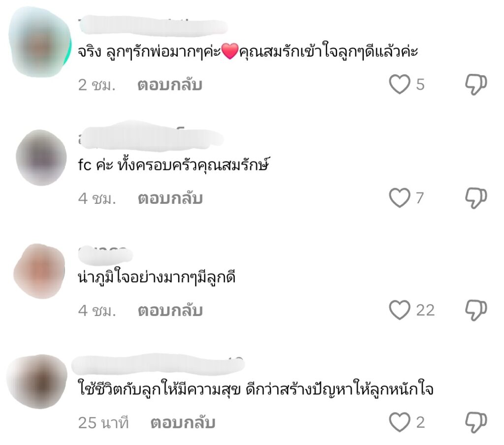Open the 'น่าภูมิใจ' commenter's avatar
The image size is (504, 445).
coord(39,271)
